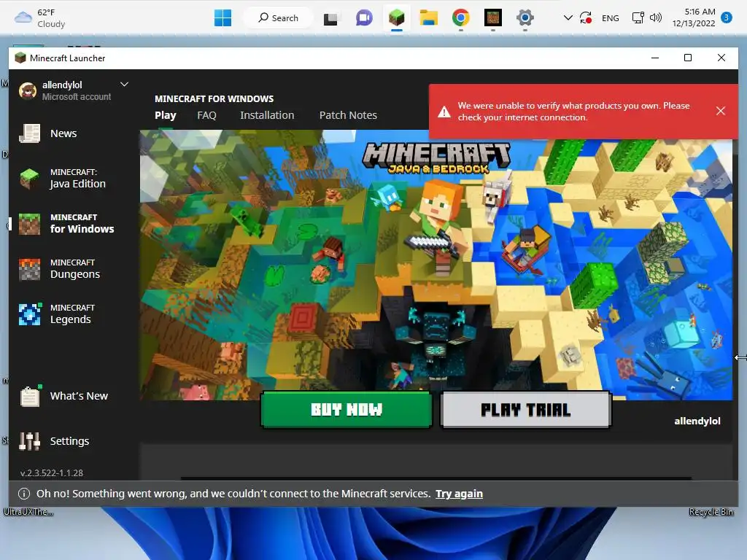Viewport: 747px width, 560px height.
Task: Open network status icon in system tray
Action: (x=638, y=18)
